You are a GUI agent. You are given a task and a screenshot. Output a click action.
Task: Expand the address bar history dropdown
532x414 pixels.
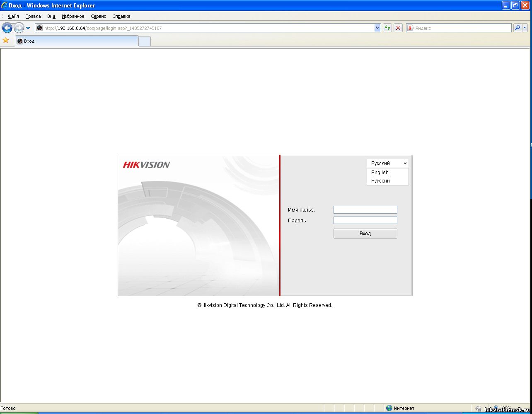(377, 28)
